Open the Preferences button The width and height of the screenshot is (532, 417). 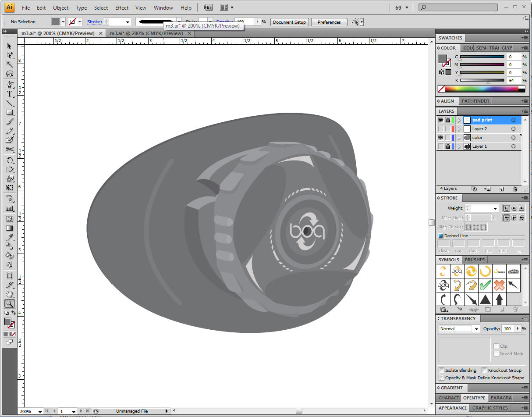(x=329, y=22)
